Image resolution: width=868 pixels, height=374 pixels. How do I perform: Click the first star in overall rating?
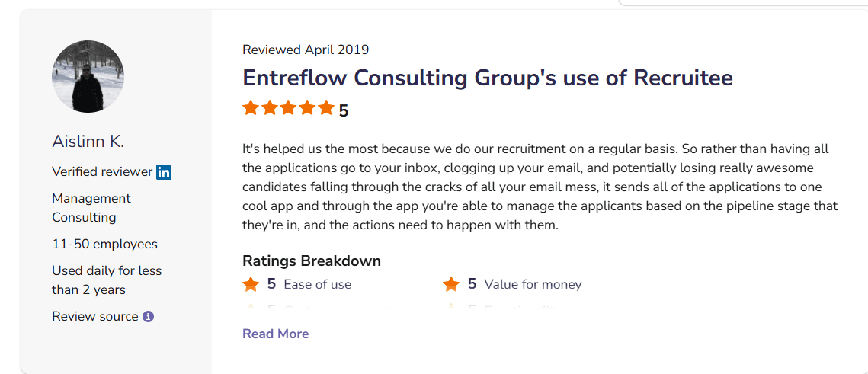pos(251,108)
